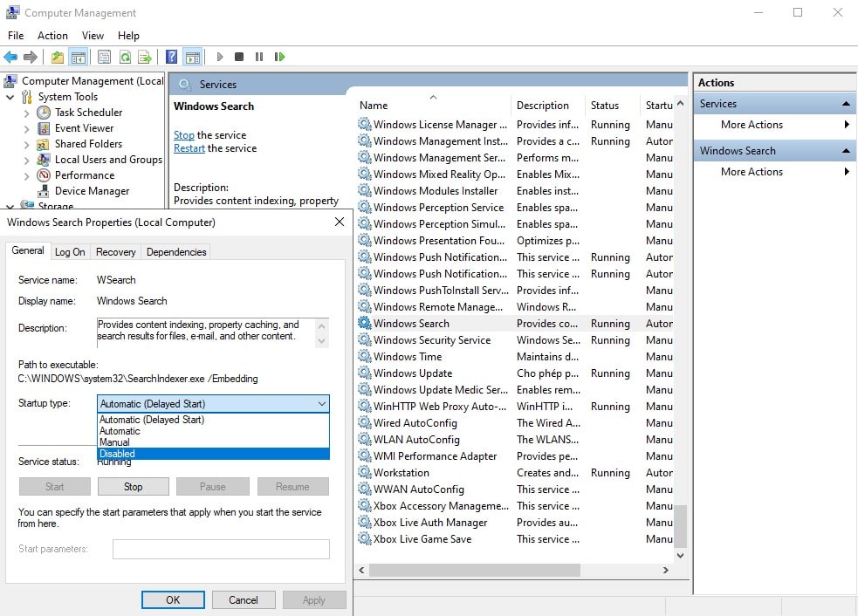Click the Export List toolbar icon
The height and width of the screenshot is (616, 858).
pos(145,57)
